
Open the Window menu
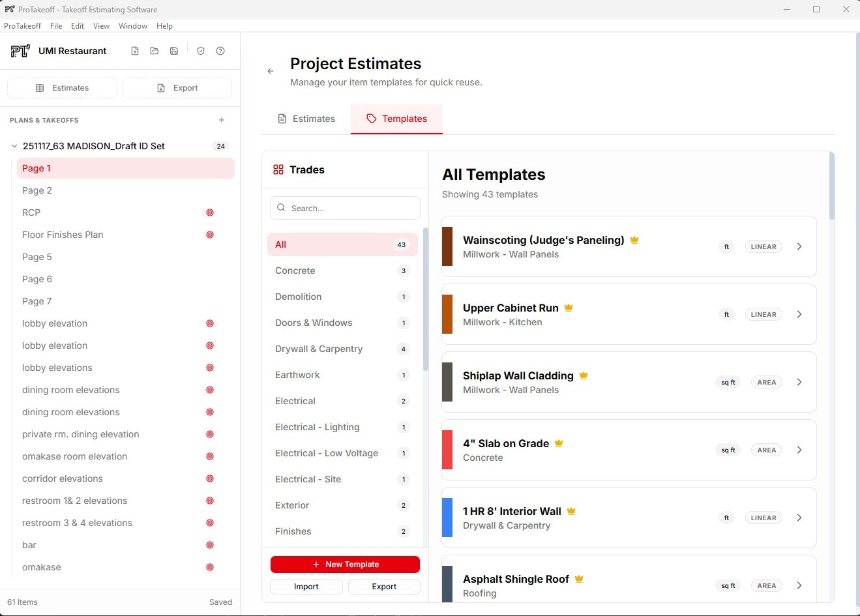pos(132,26)
